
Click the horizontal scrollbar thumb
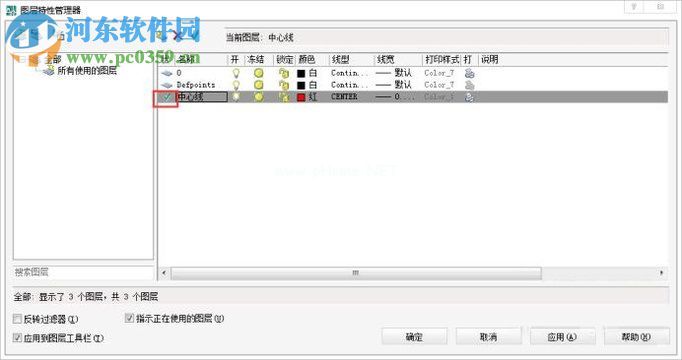click(x=356, y=273)
